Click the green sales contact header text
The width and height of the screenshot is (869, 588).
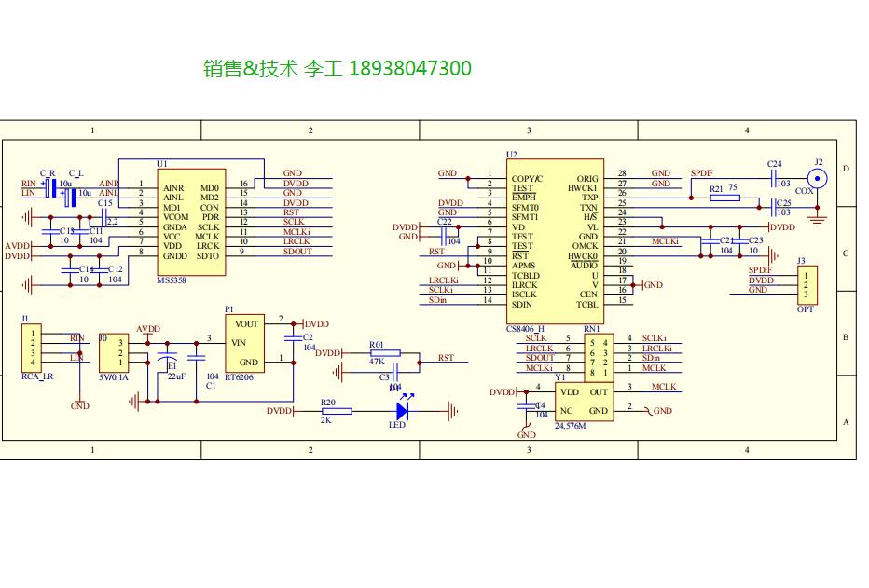click(x=338, y=69)
